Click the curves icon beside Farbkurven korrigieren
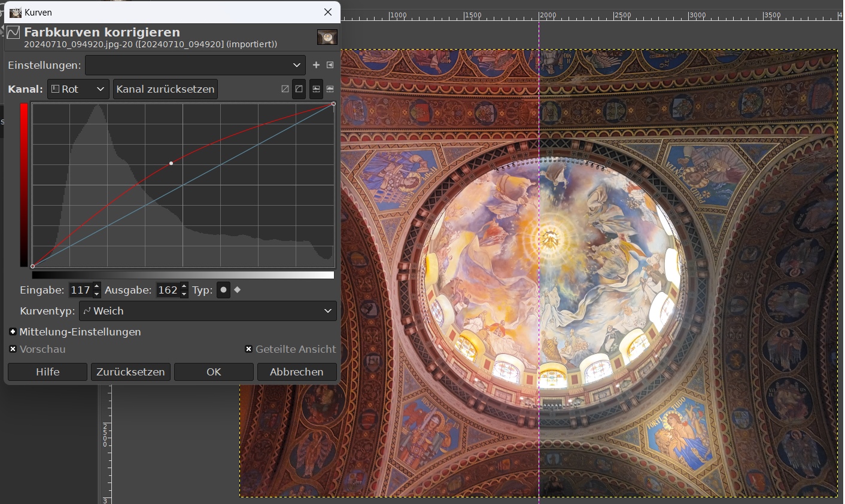 (x=13, y=32)
